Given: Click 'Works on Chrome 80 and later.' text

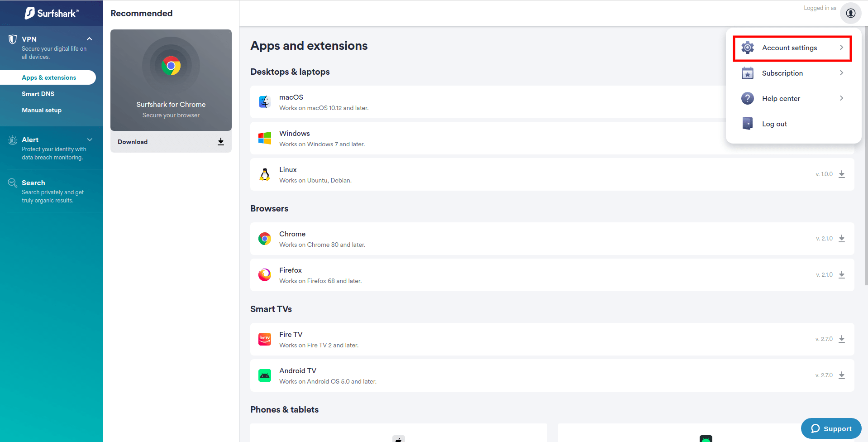Looking at the screenshot, I should [322, 245].
